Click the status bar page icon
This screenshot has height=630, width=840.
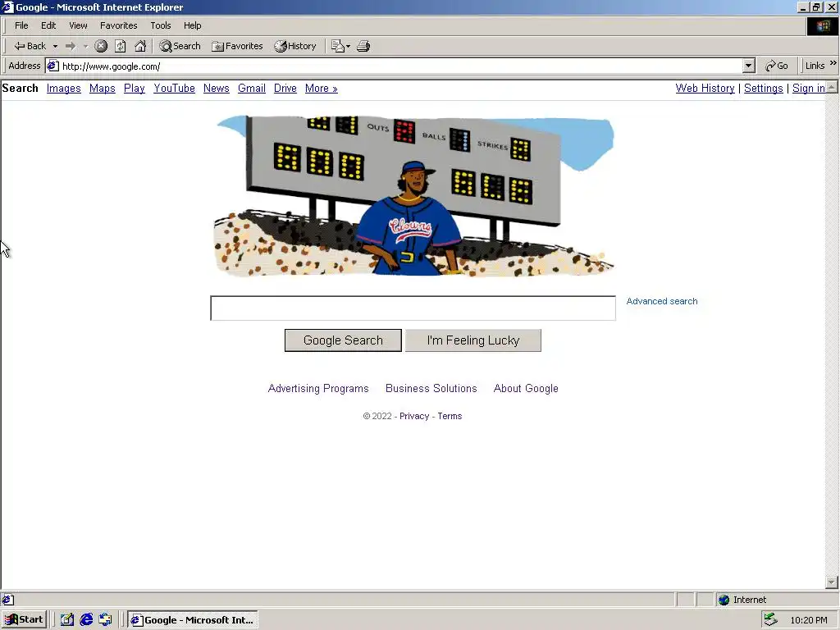pos(8,600)
